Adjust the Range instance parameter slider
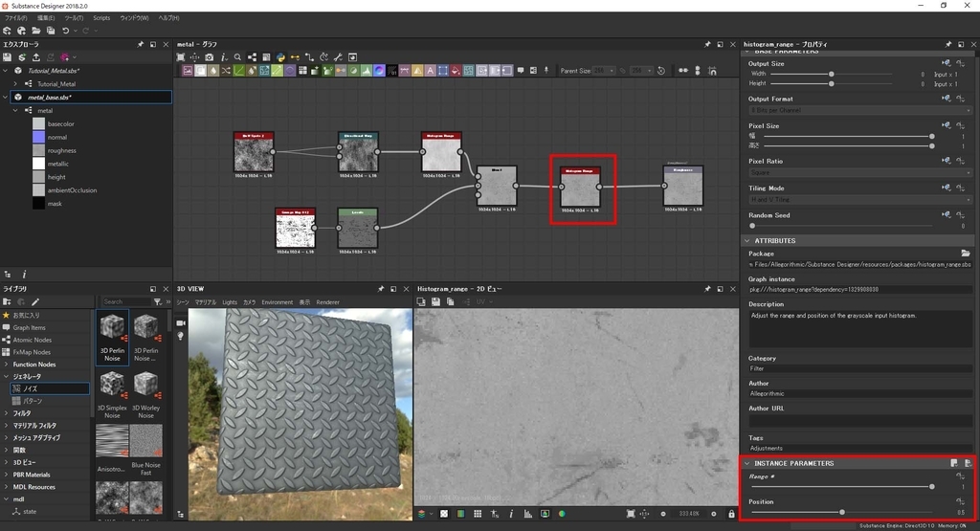The image size is (980, 531). coord(842,487)
